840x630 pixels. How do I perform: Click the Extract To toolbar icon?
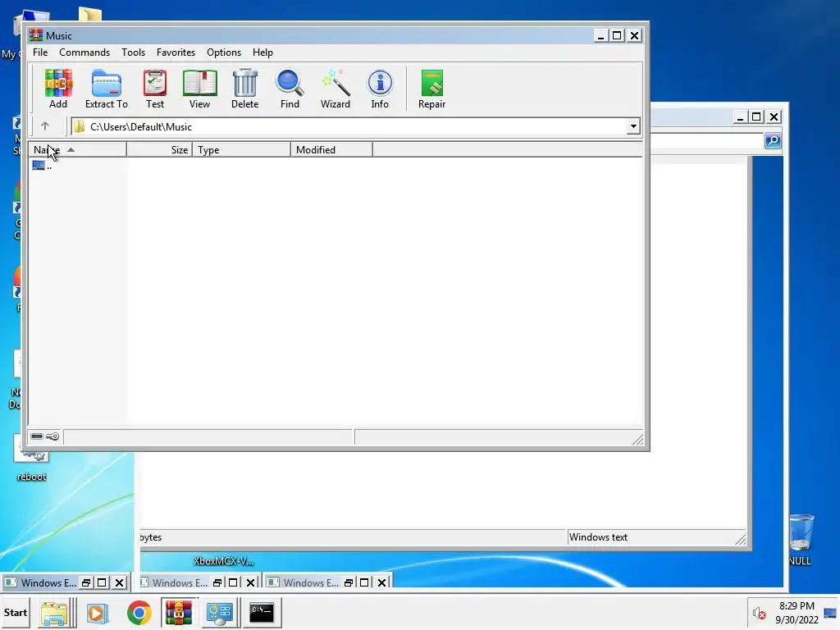(106, 89)
